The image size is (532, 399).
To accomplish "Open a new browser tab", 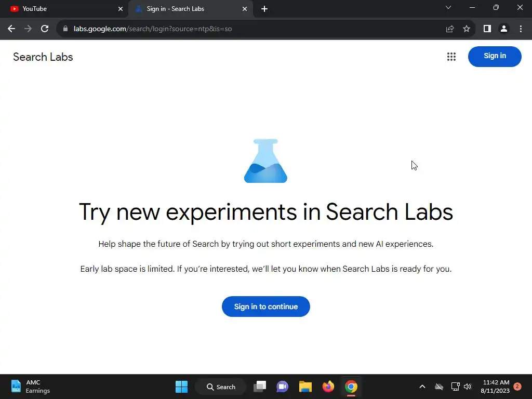I will pyautogui.click(x=264, y=9).
